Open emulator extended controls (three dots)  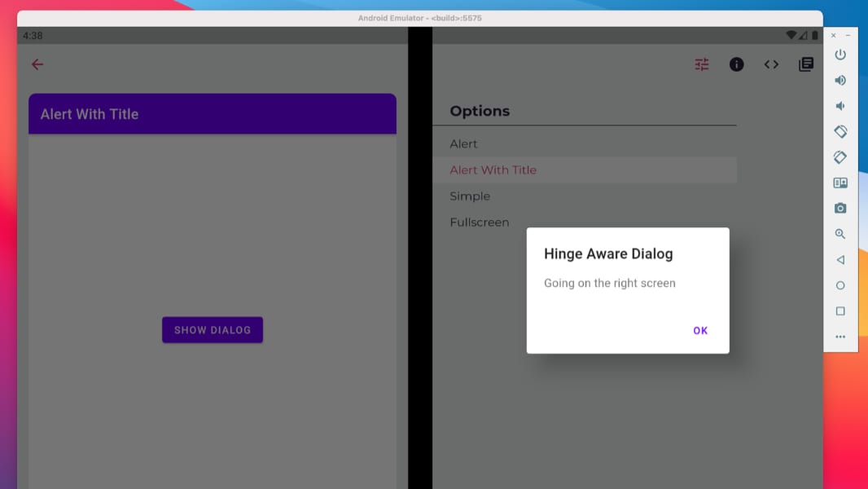(840, 337)
